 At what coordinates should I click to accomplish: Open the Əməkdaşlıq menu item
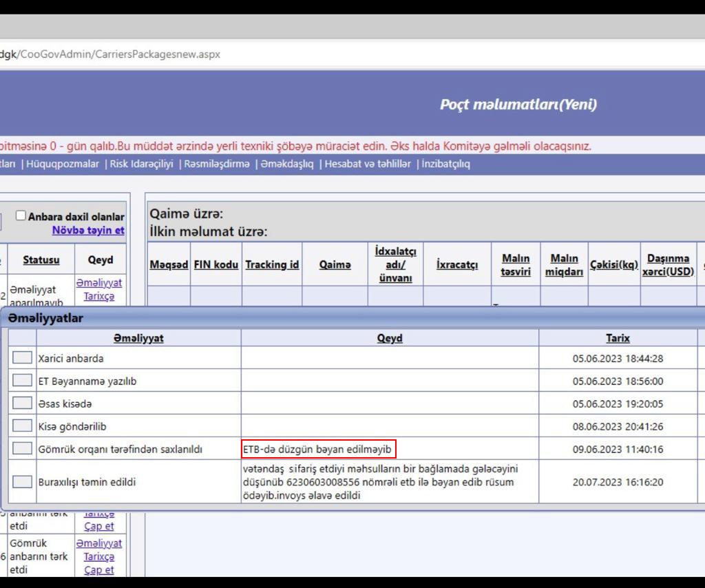(286, 164)
